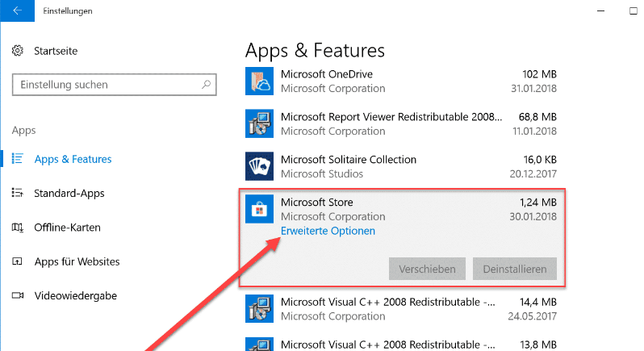
Task: Click the Microsoft Store shopping bag icon
Action: pos(259,209)
